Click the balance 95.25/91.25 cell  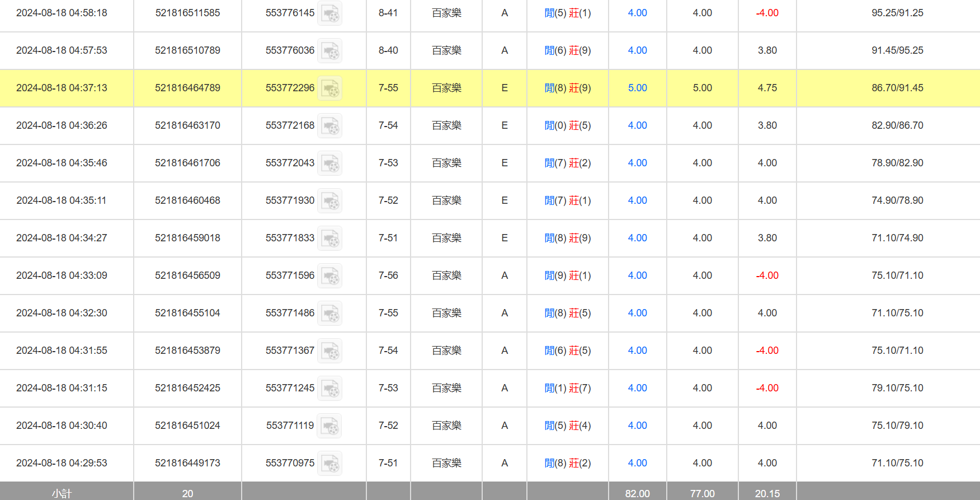(x=897, y=13)
